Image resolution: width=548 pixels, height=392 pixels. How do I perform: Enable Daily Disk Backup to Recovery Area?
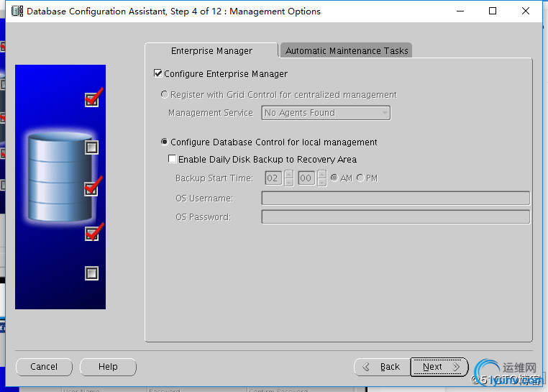click(x=173, y=159)
